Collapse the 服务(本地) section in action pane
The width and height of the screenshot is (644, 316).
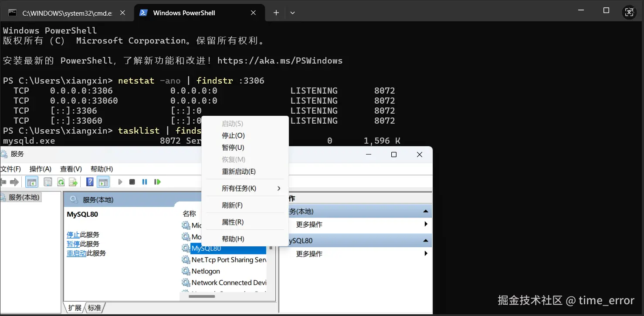[x=426, y=212]
